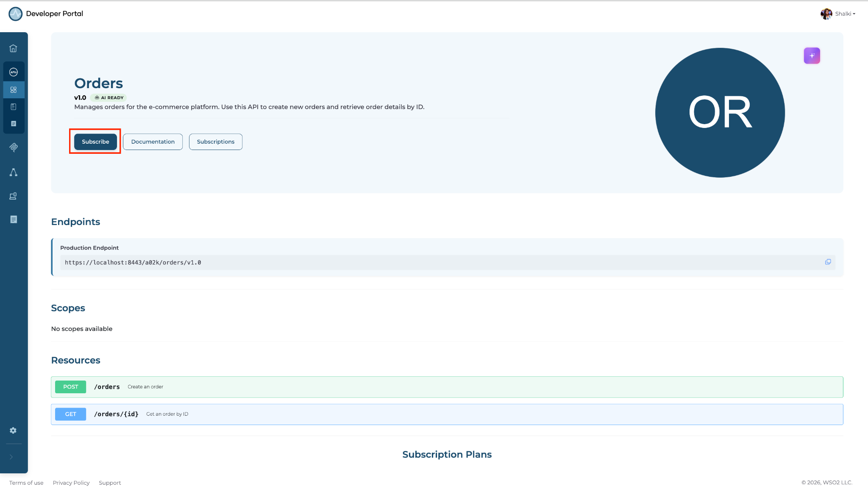Click the API description paragraph
868x492 pixels.
249,107
